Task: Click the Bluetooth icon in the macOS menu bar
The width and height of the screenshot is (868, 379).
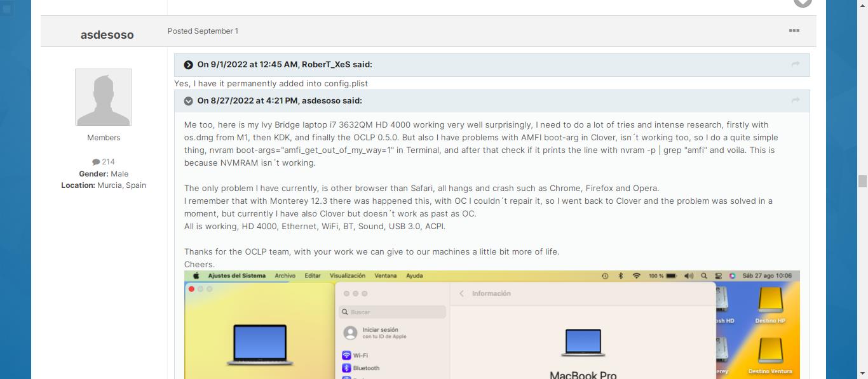Action: click(621, 276)
